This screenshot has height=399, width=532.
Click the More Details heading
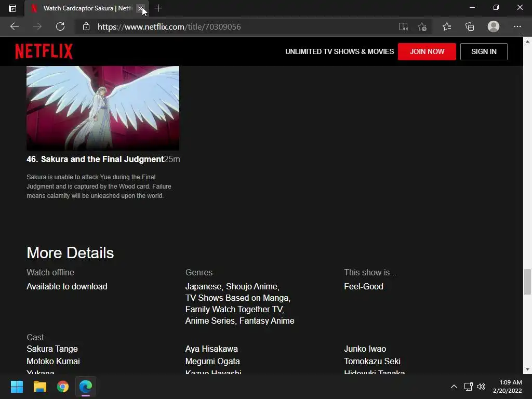(x=70, y=253)
